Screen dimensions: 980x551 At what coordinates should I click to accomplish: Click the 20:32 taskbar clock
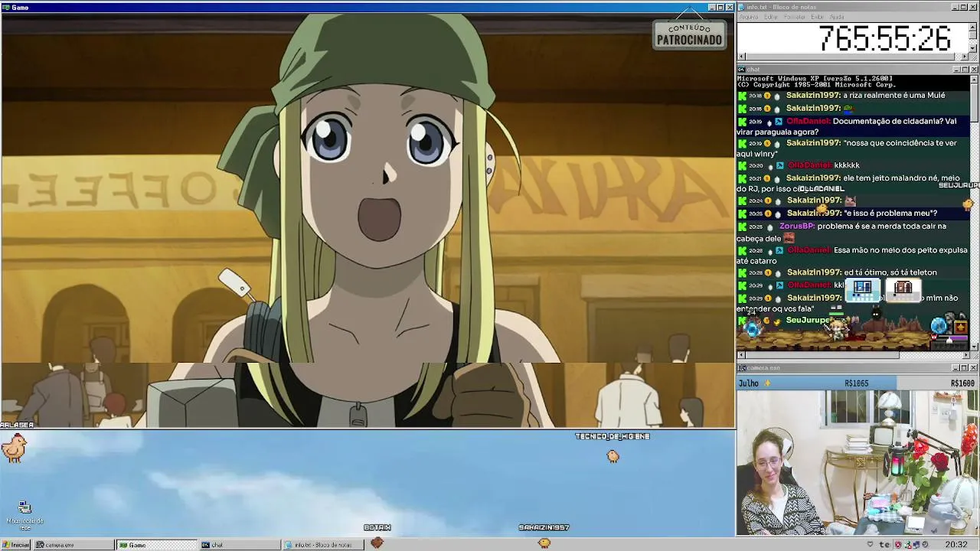click(955, 545)
